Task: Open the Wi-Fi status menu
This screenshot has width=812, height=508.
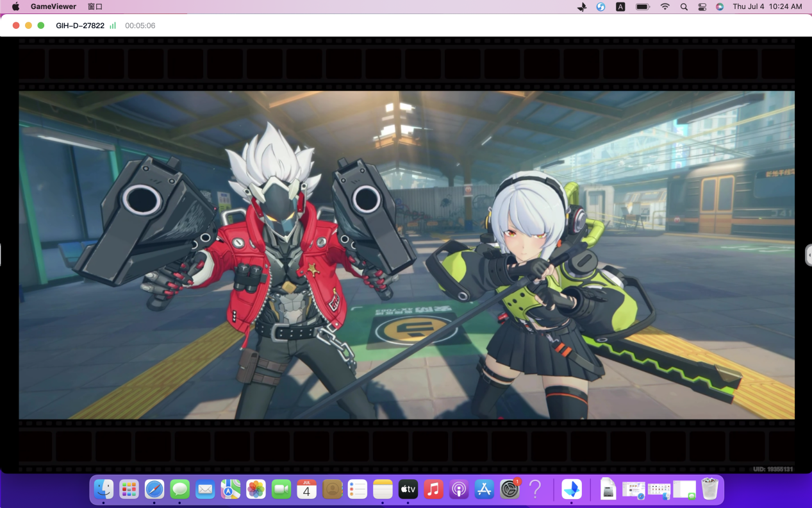Action: (x=665, y=6)
